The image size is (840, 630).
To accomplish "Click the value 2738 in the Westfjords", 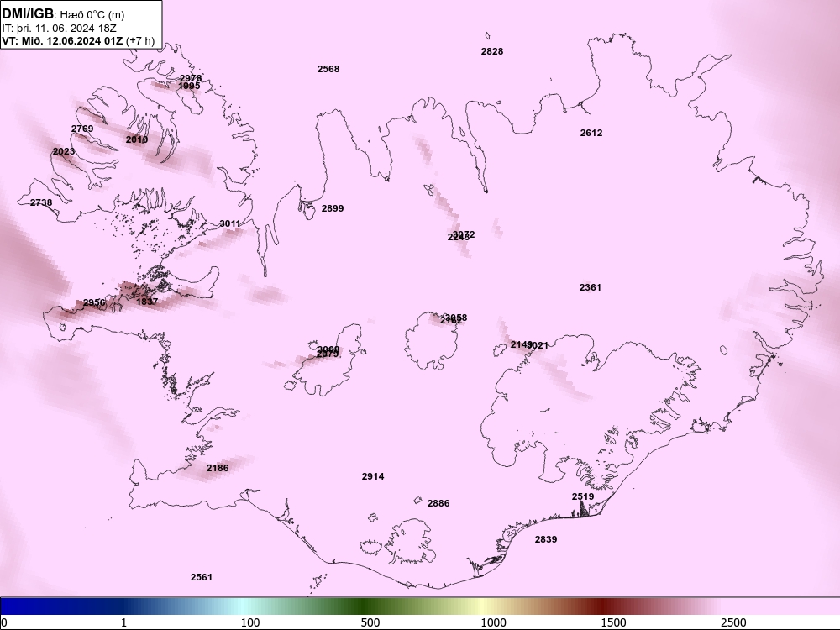I will (40, 202).
